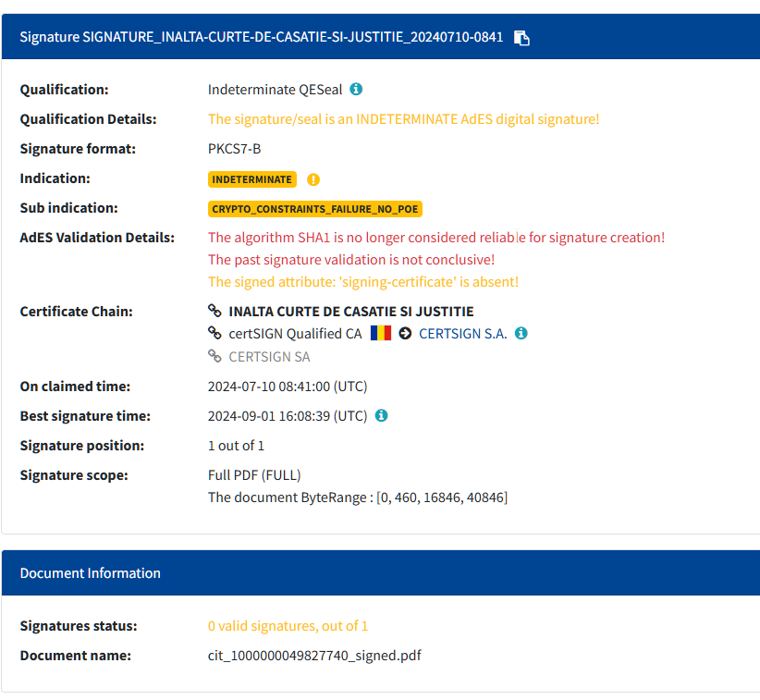The width and height of the screenshot is (760, 700).
Task: Click the Romanian flag beside certSIGN Qualified CA
Action: (380, 332)
